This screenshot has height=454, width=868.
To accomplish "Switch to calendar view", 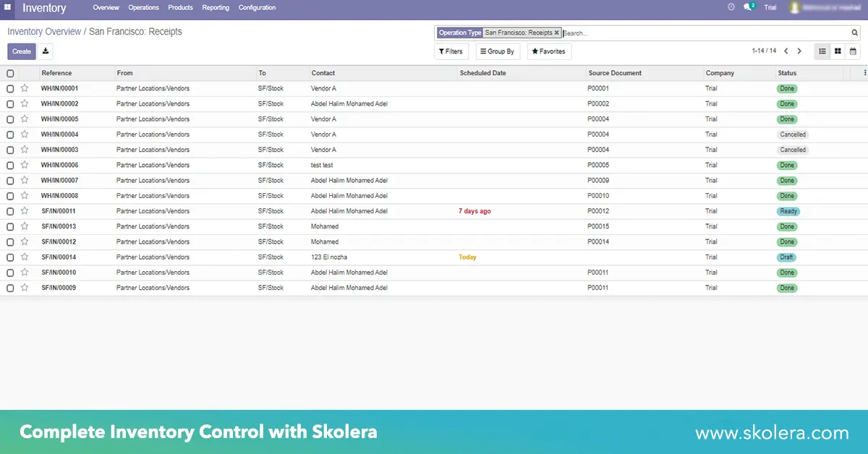I will coord(853,51).
